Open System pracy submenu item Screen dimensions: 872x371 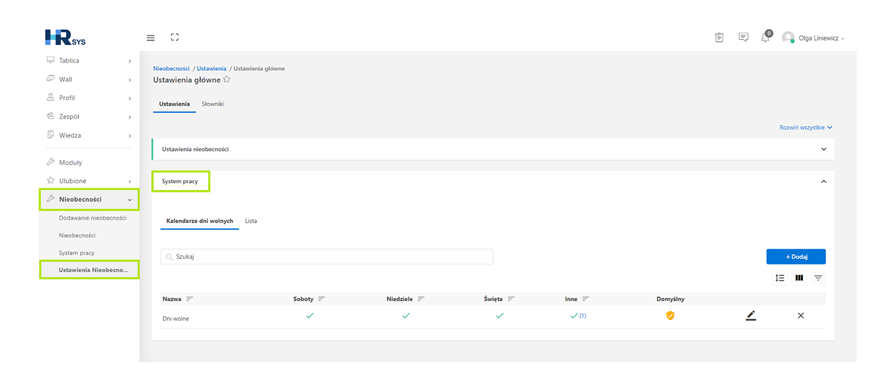point(76,253)
